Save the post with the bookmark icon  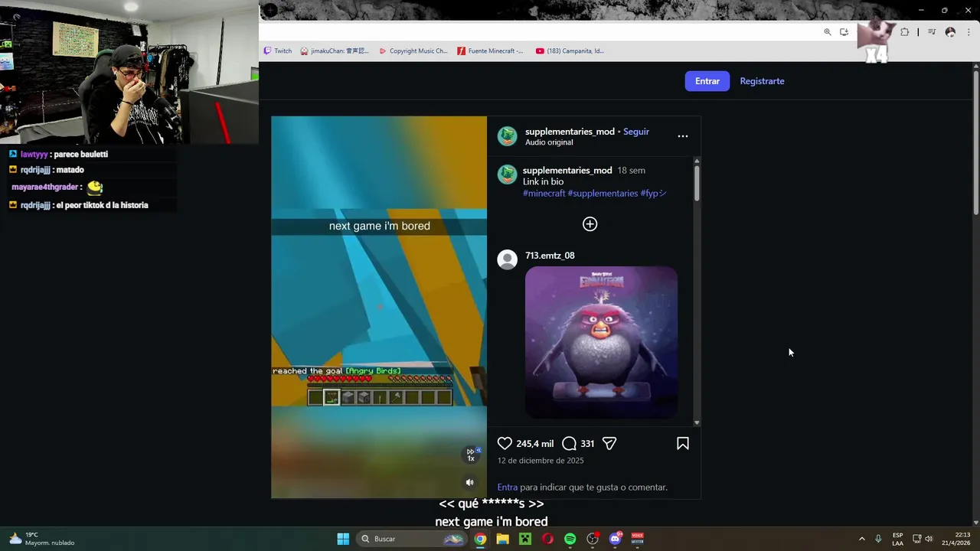click(683, 443)
